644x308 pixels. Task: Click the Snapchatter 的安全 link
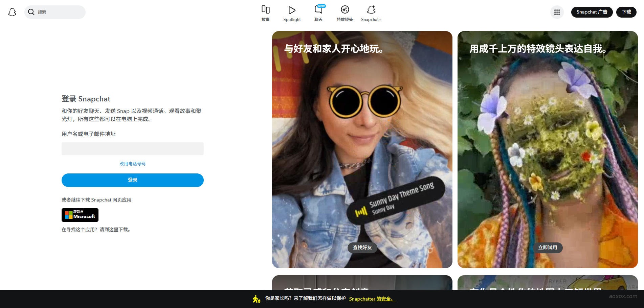(372, 299)
